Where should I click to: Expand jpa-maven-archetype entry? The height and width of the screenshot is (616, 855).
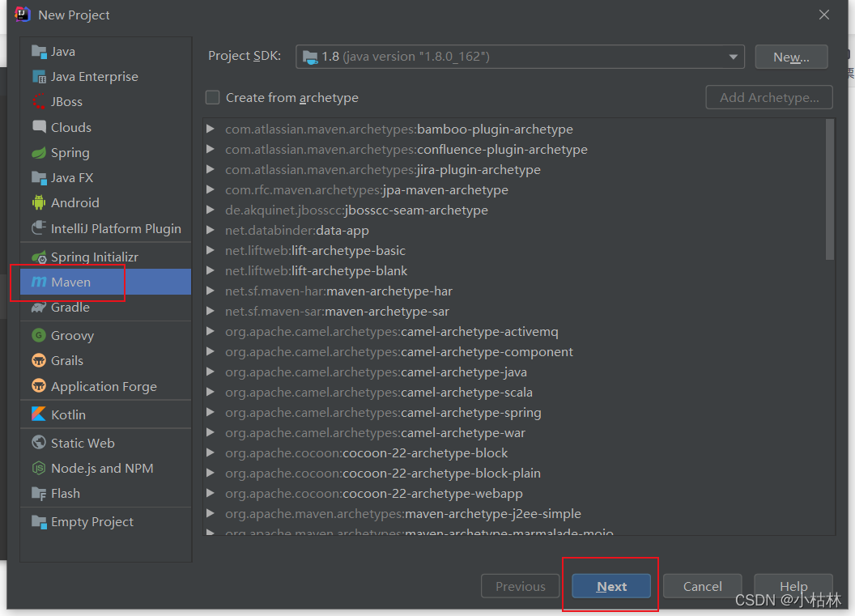(x=211, y=189)
